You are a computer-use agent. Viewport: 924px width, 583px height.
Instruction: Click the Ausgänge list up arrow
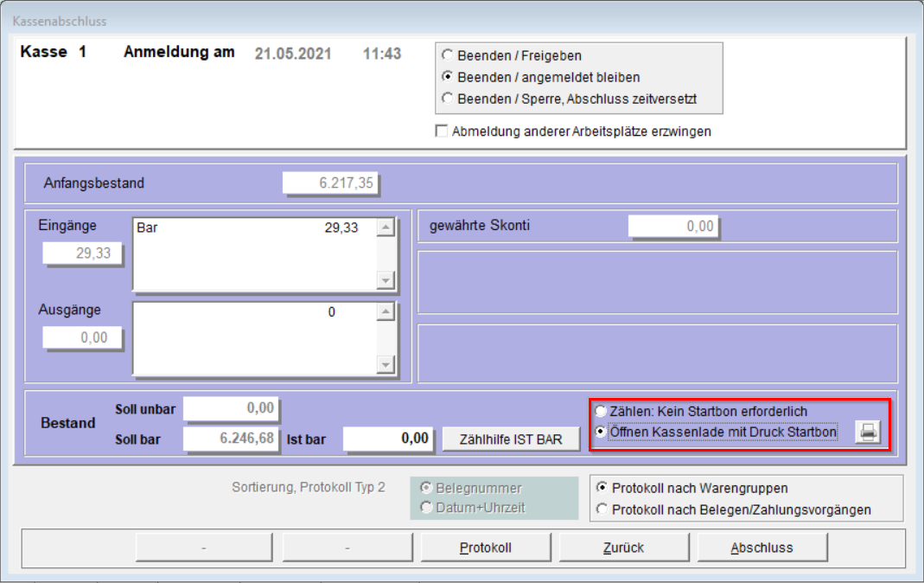[386, 312]
